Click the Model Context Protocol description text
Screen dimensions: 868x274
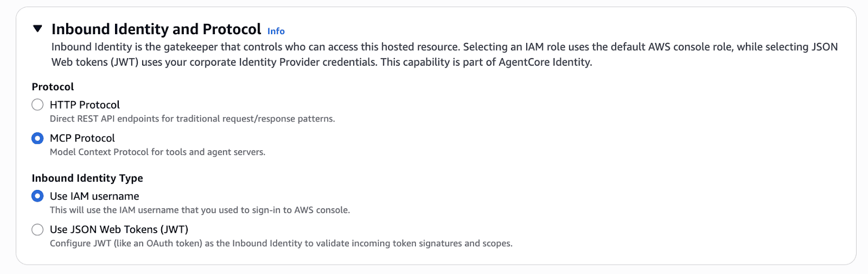(x=157, y=152)
